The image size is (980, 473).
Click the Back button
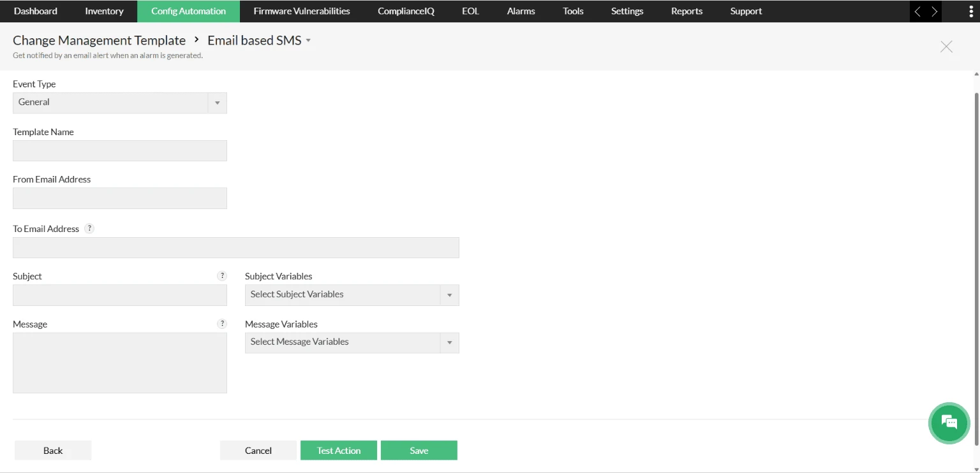click(x=53, y=450)
